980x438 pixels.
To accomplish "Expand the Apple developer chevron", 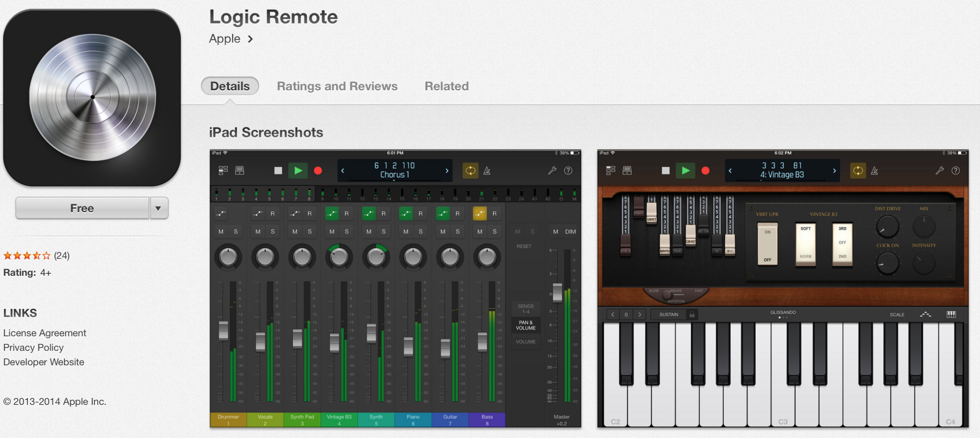I will [251, 39].
